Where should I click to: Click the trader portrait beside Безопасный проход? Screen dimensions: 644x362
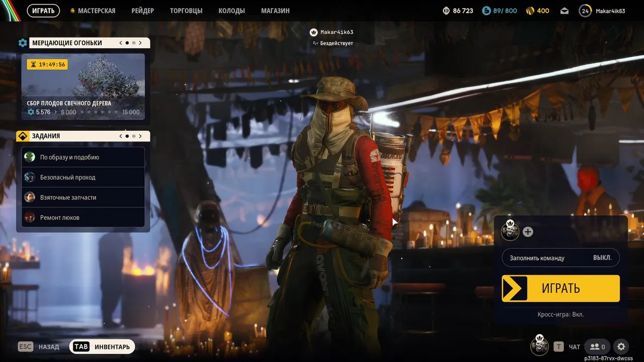30,177
